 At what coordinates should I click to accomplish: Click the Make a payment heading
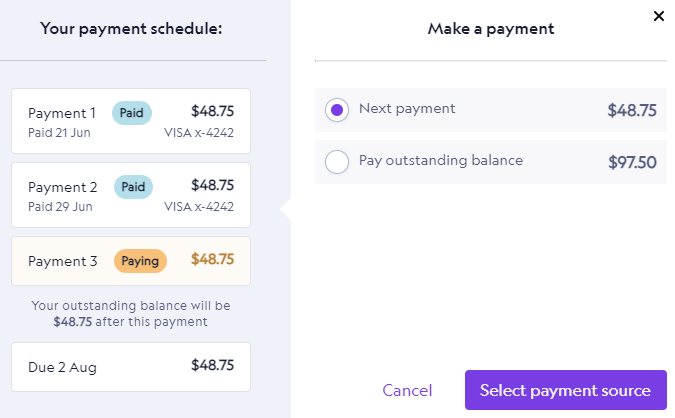coord(491,29)
